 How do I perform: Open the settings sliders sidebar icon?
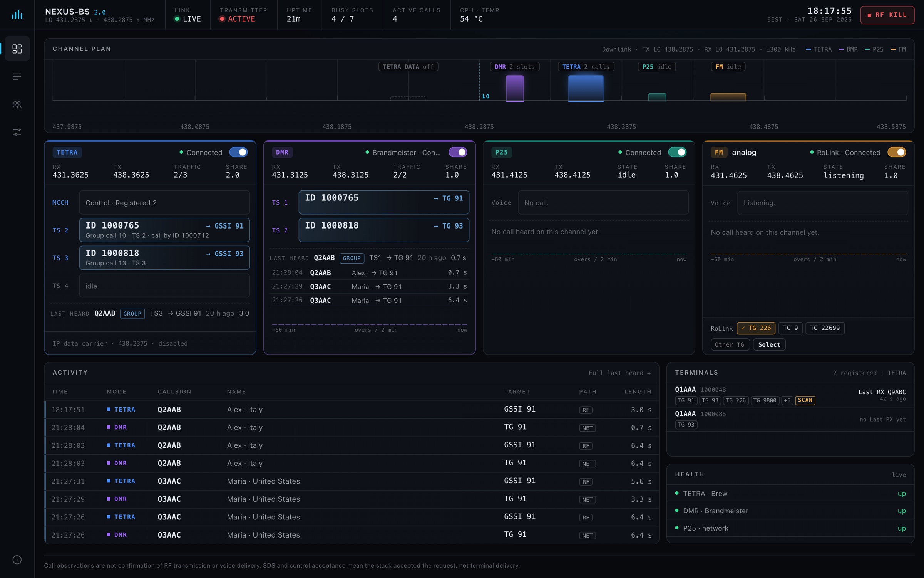17,132
